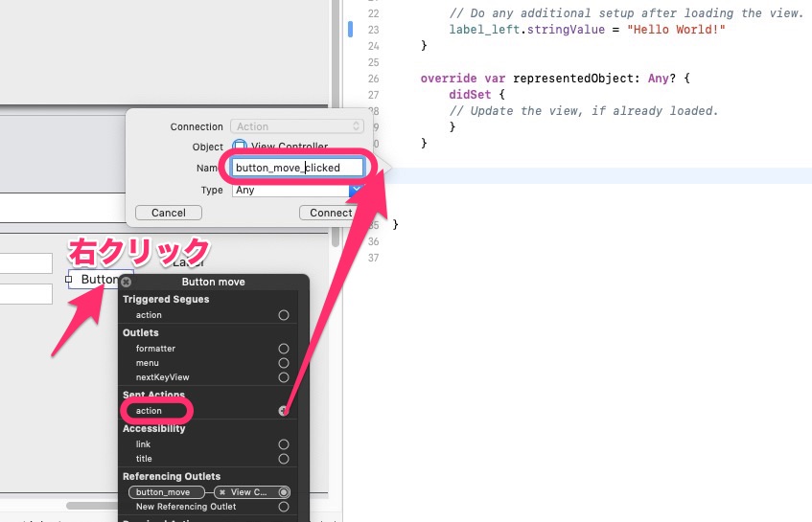The width and height of the screenshot is (812, 522).
Task: Click the Accessibility link connection circle
Action: (x=283, y=444)
